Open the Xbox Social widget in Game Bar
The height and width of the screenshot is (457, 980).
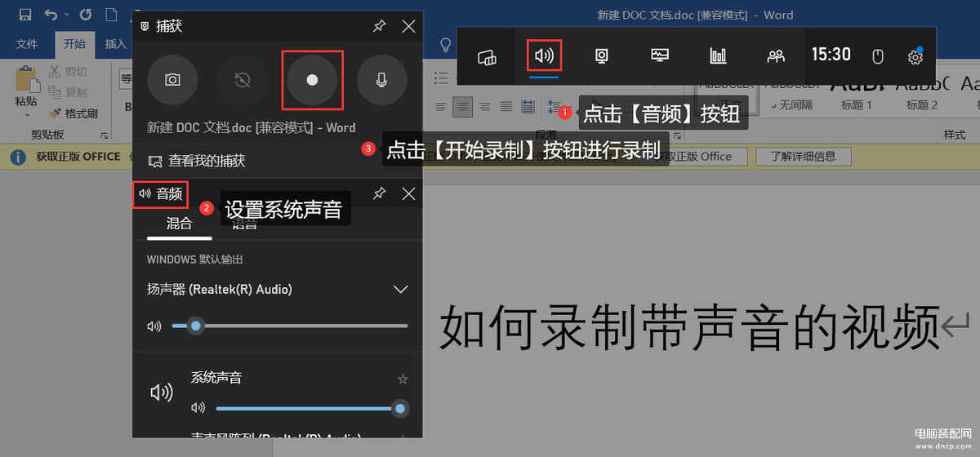pyautogui.click(x=776, y=55)
